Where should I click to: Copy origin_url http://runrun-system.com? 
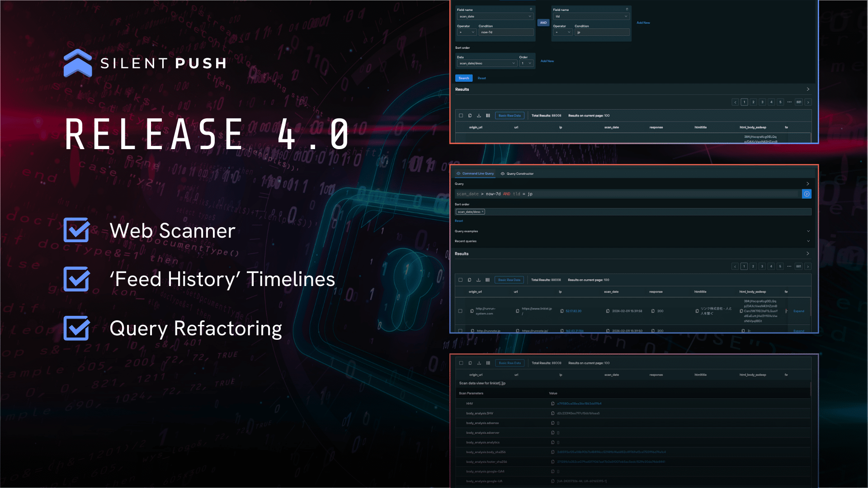point(472,311)
